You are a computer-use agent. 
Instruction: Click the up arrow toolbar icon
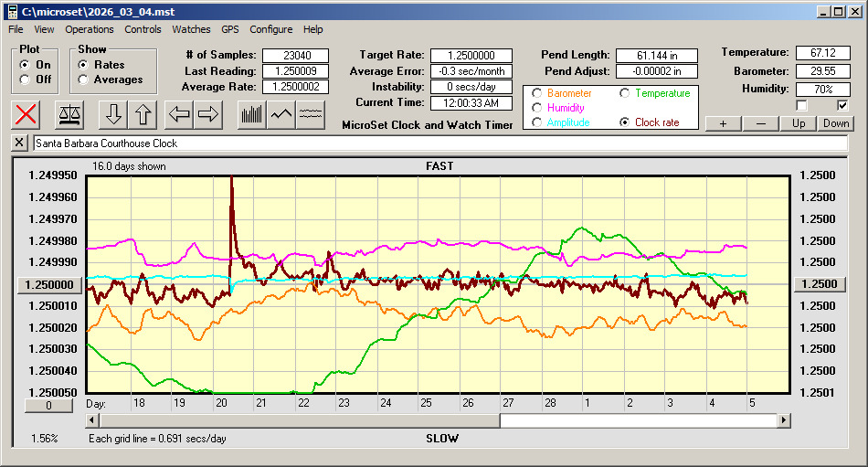click(x=143, y=114)
